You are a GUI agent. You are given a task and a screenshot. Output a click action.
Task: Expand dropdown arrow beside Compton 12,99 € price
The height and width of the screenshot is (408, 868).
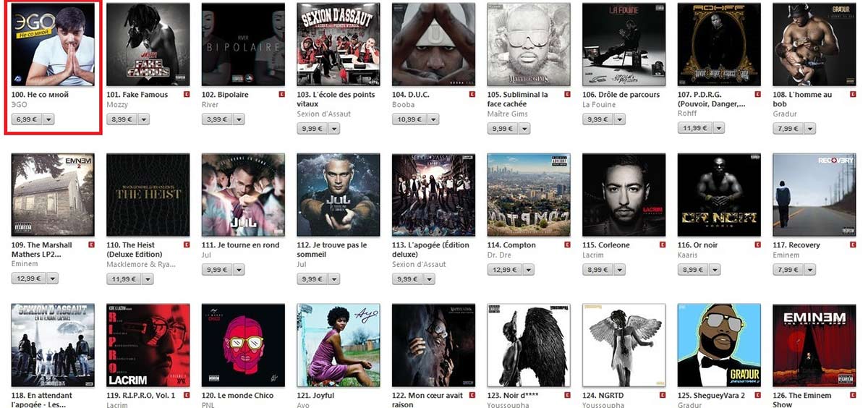(526, 269)
